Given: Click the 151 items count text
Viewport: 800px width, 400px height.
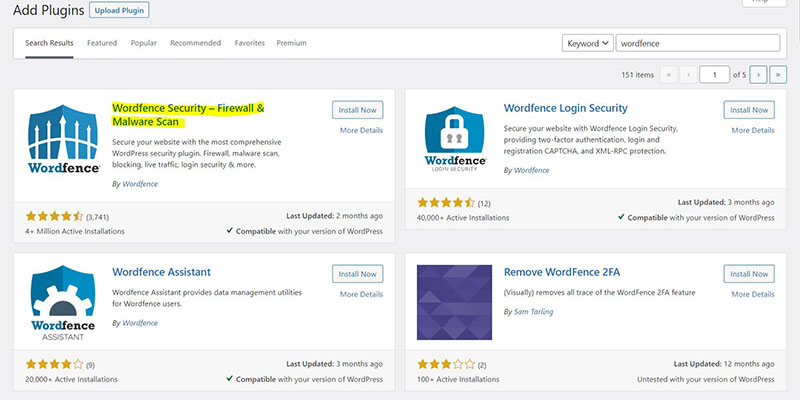Looking at the screenshot, I should (637, 74).
